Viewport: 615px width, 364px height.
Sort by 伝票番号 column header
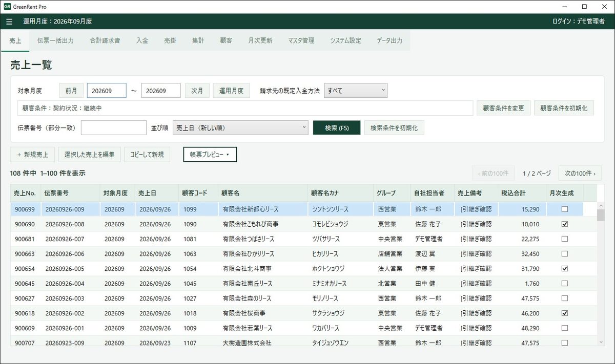pyautogui.click(x=70, y=193)
